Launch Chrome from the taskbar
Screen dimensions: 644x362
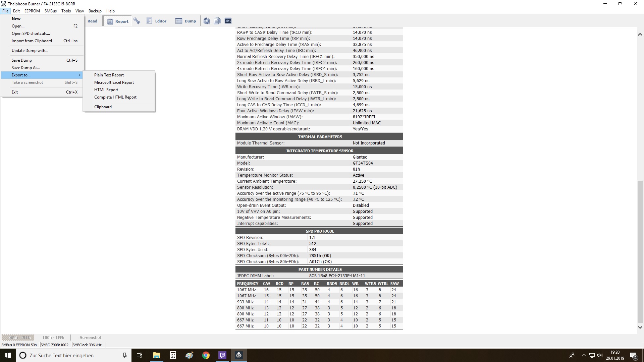point(206,355)
